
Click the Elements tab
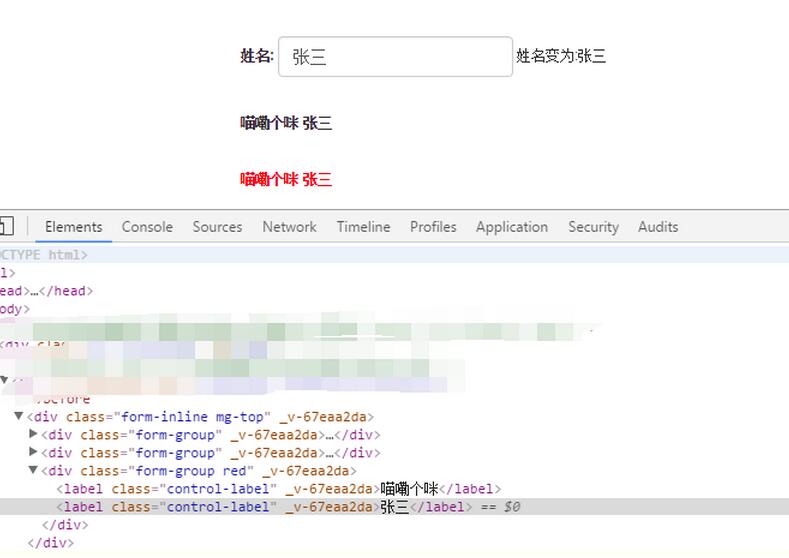[73, 227]
